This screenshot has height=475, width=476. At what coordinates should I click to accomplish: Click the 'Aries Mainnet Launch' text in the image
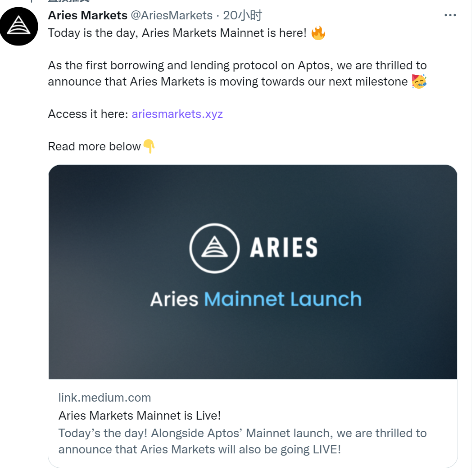pyautogui.click(x=256, y=299)
